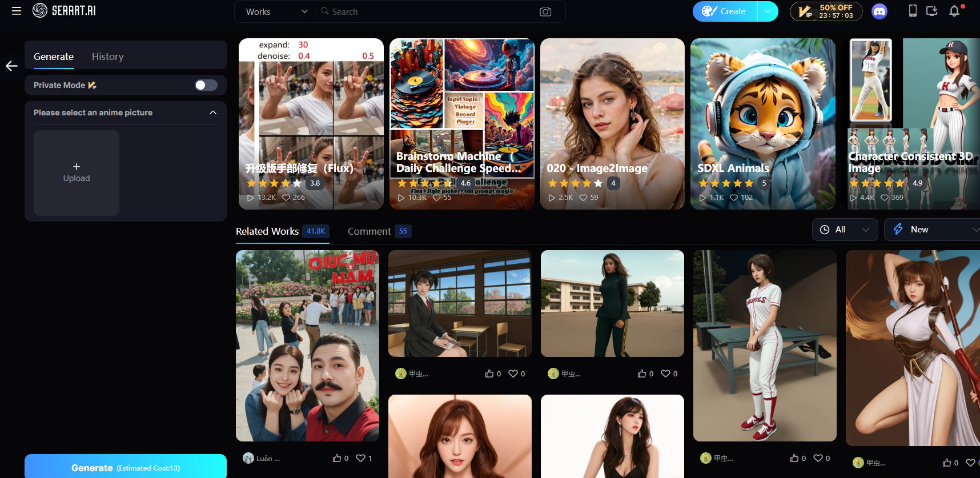Open the notifications bell icon

(954, 11)
